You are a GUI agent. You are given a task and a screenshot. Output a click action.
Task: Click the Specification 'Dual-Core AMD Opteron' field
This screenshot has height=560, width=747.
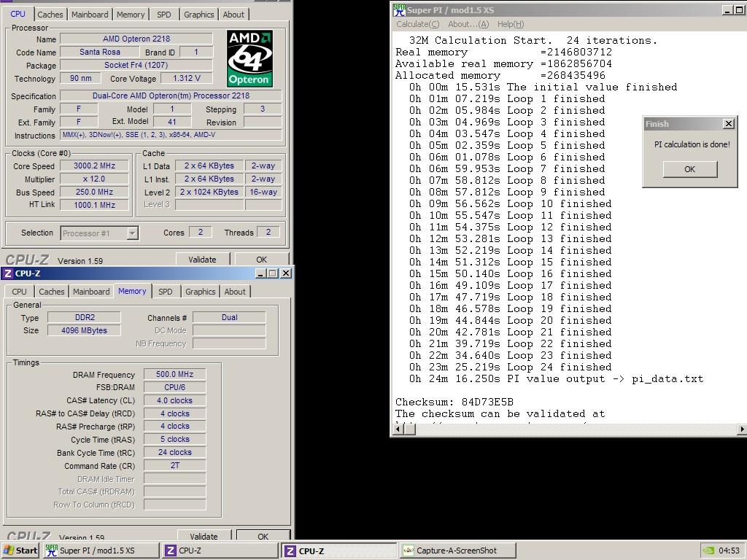pyautogui.click(x=171, y=96)
